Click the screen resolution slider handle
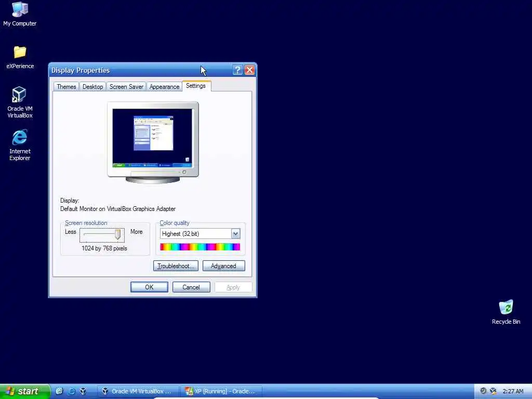The image size is (532, 399). (x=118, y=234)
